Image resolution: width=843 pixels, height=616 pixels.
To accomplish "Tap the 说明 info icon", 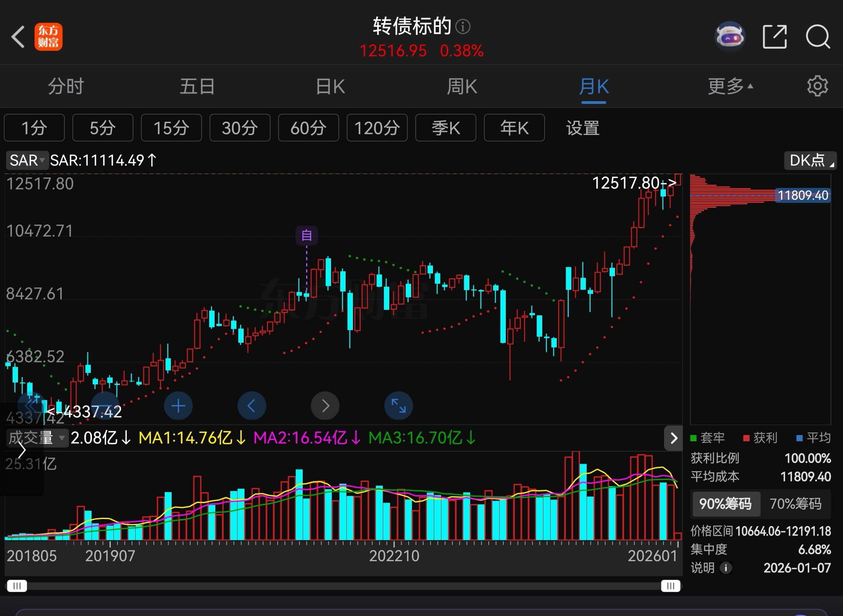I will 726,568.
